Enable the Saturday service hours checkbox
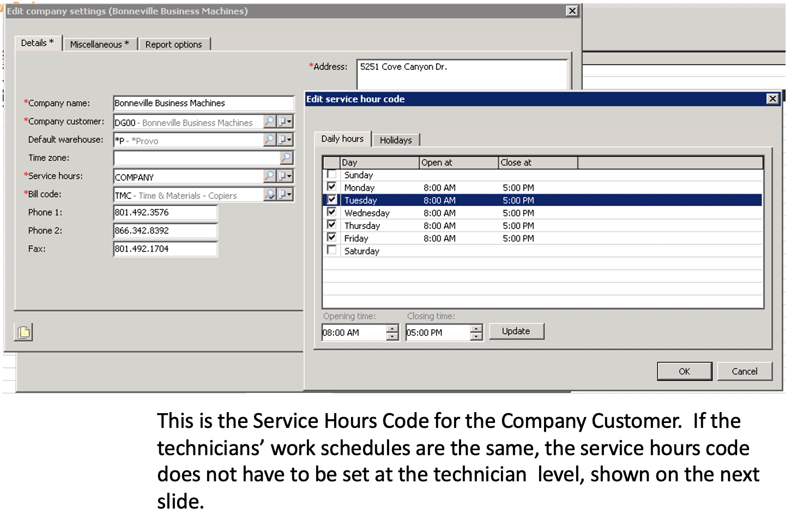Viewport: 797px width, 532px height. tap(331, 249)
